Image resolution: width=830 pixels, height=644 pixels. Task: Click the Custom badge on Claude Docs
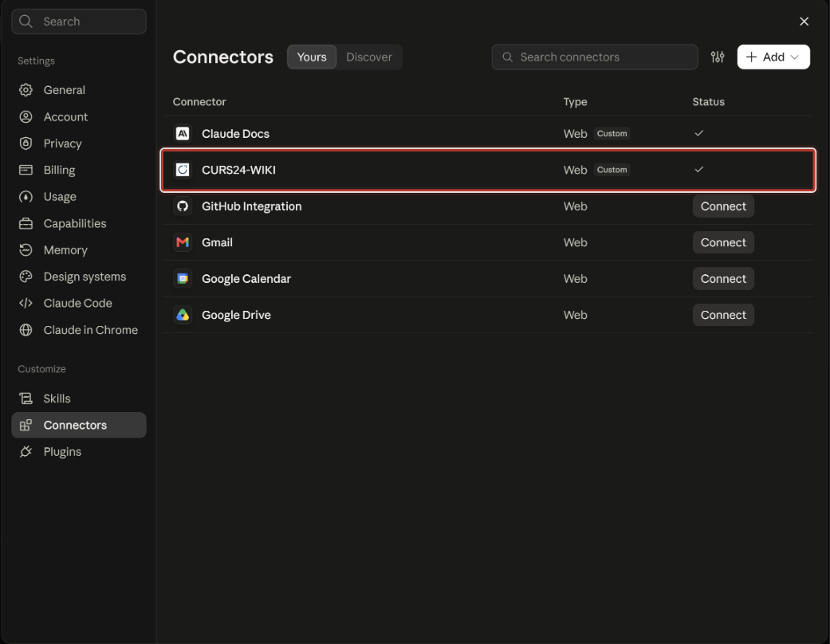click(612, 133)
